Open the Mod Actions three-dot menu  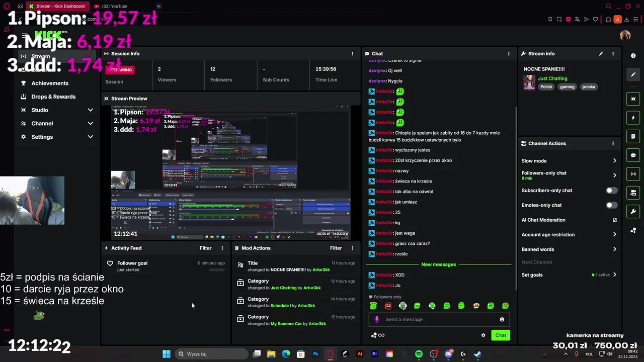tap(352, 248)
